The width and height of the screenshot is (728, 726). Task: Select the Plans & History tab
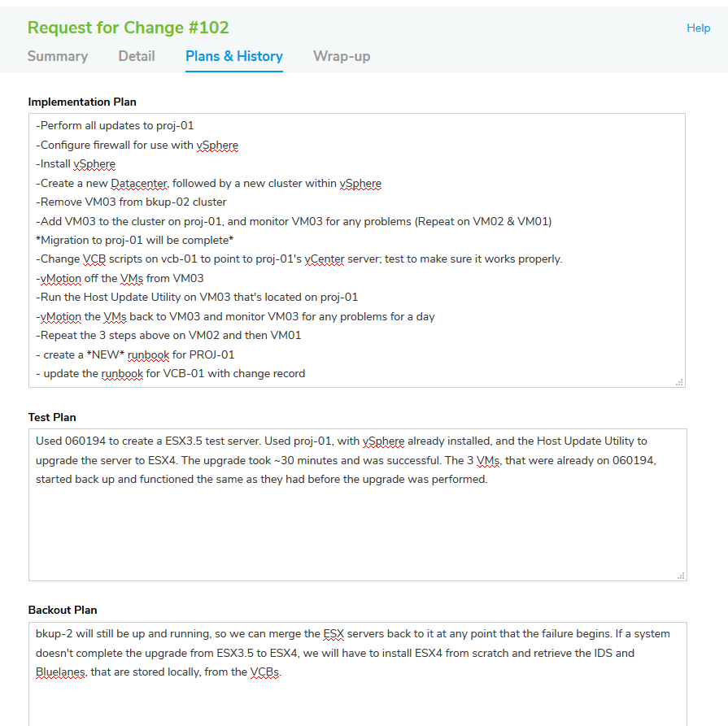pyautogui.click(x=233, y=56)
